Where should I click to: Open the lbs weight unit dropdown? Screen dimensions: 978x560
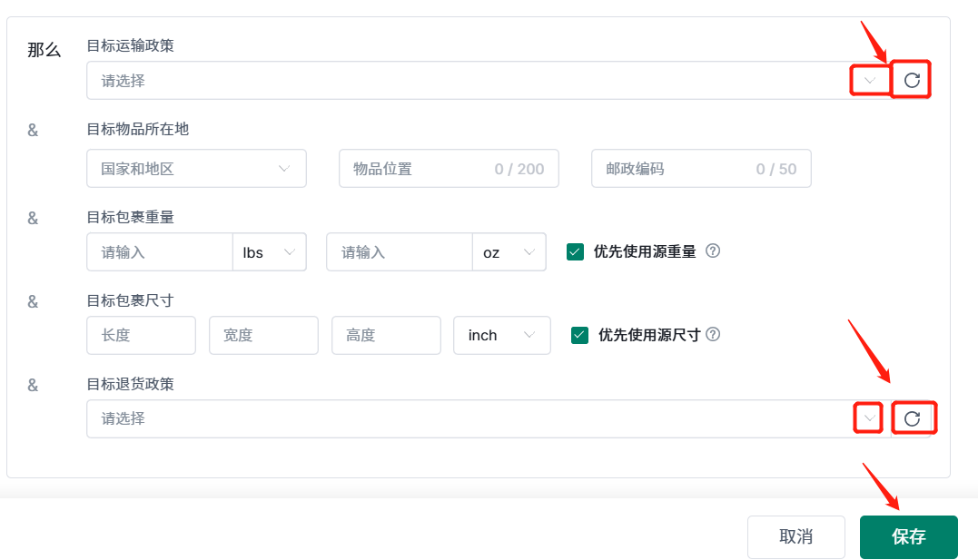269,252
